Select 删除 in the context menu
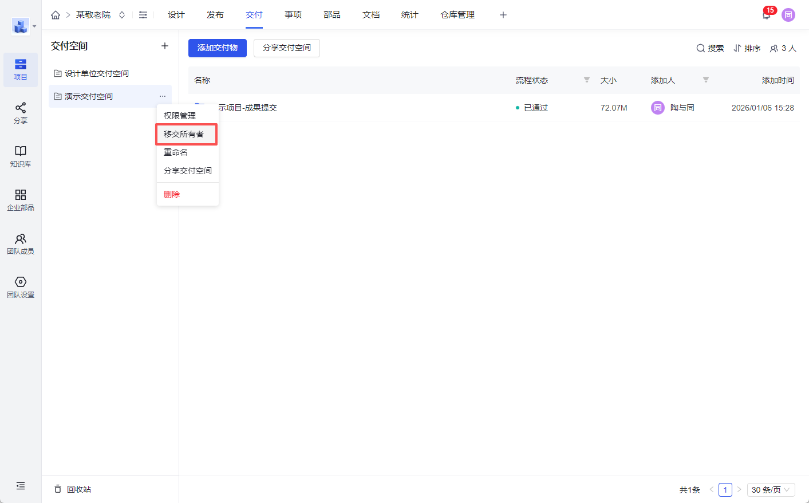Viewport: 809px width, 503px height. click(173, 194)
